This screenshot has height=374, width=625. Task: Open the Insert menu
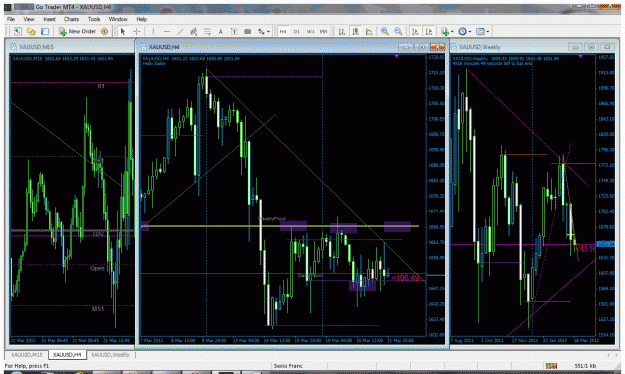(x=49, y=19)
